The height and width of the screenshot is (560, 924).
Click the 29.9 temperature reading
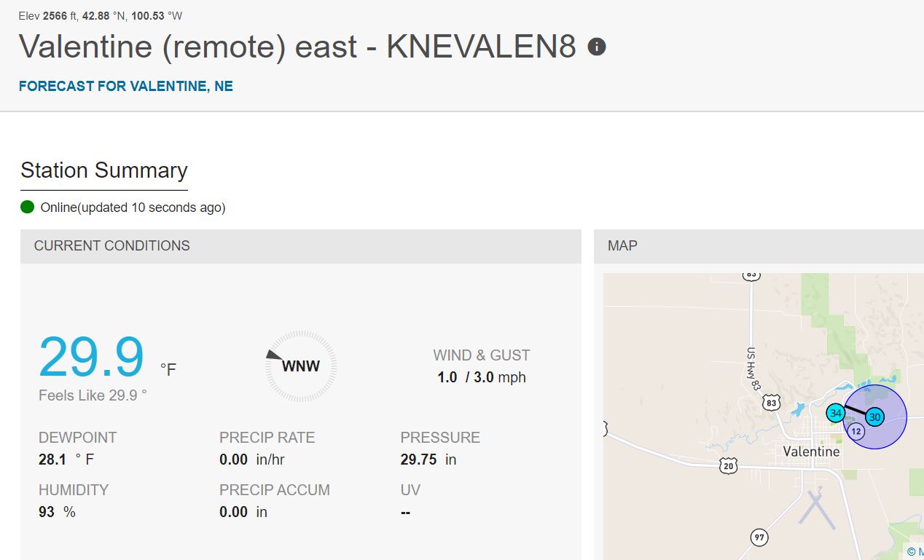click(92, 357)
